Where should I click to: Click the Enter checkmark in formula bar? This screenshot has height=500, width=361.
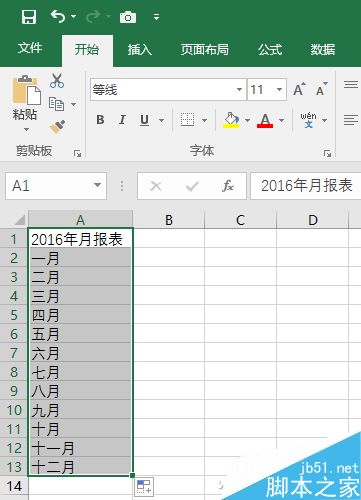[192, 186]
